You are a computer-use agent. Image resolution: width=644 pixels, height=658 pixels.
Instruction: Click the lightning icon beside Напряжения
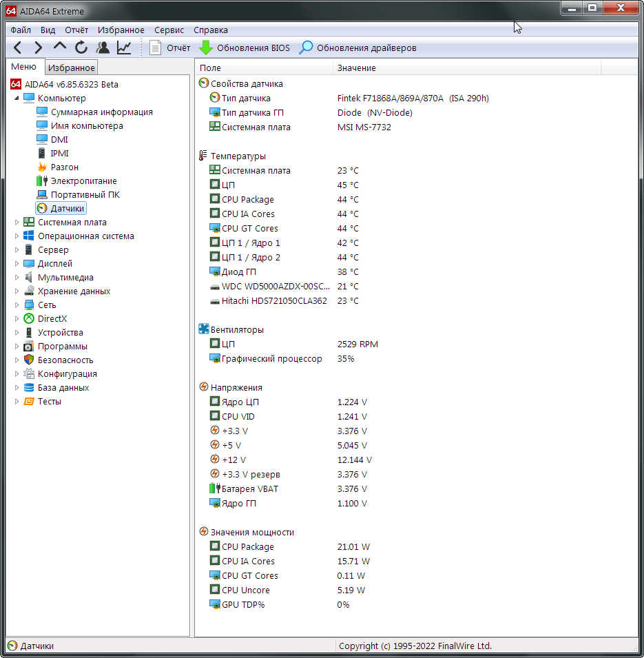pos(203,387)
